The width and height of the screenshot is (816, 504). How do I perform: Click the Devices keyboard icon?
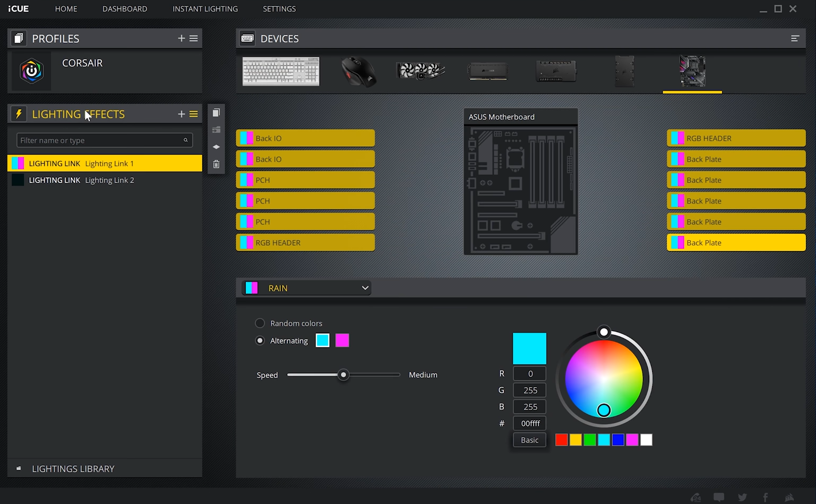point(247,38)
